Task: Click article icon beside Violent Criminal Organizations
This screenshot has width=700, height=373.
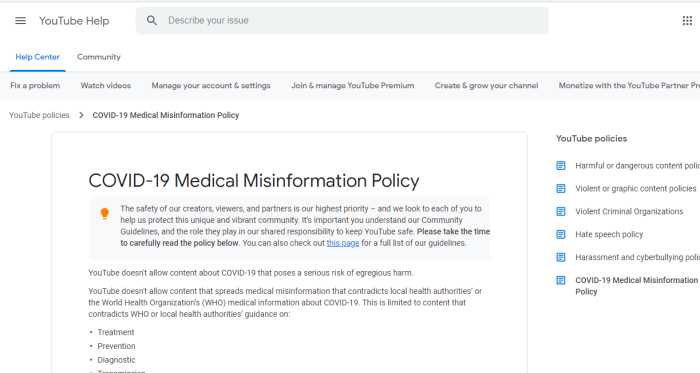Action: (x=561, y=211)
